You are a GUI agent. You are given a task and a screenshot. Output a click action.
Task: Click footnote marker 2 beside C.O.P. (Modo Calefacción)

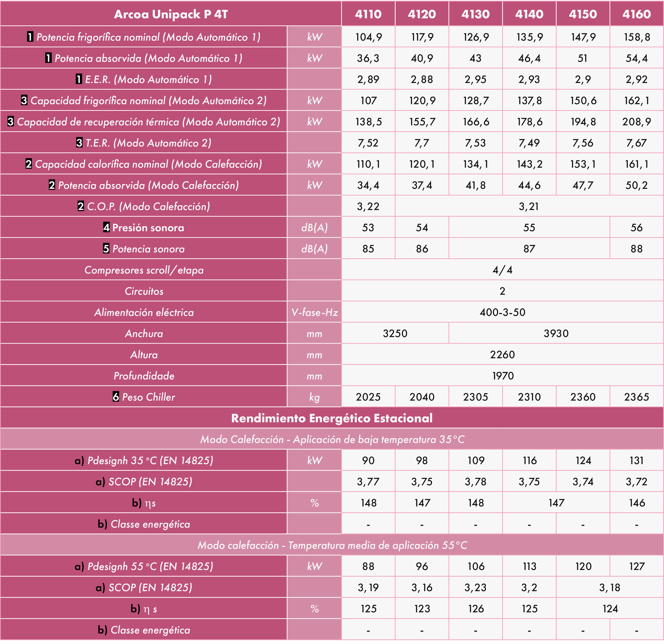[81, 206]
